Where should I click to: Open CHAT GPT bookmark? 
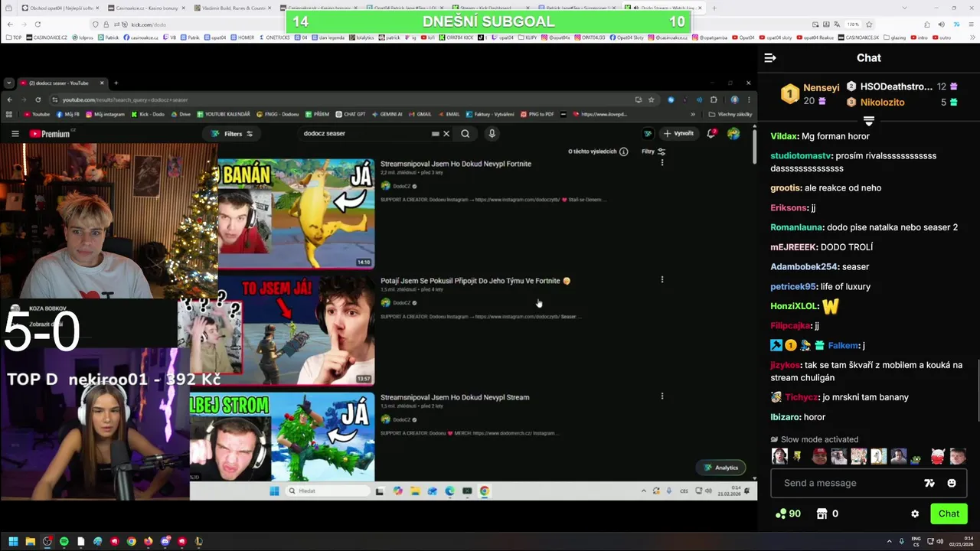tap(350, 114)
